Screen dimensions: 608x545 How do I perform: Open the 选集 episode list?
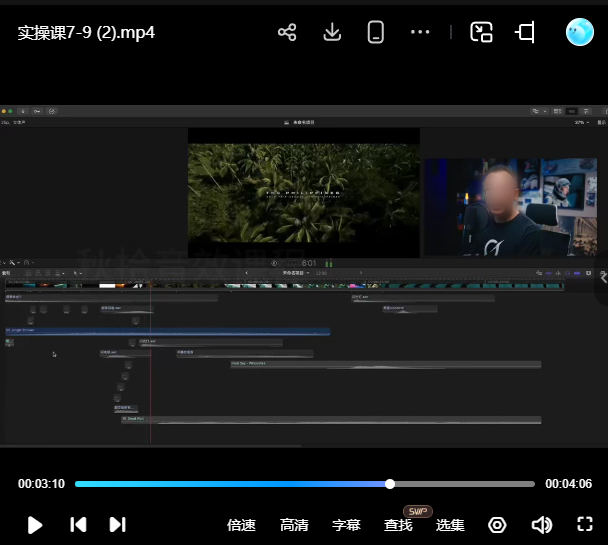point(450,525)
